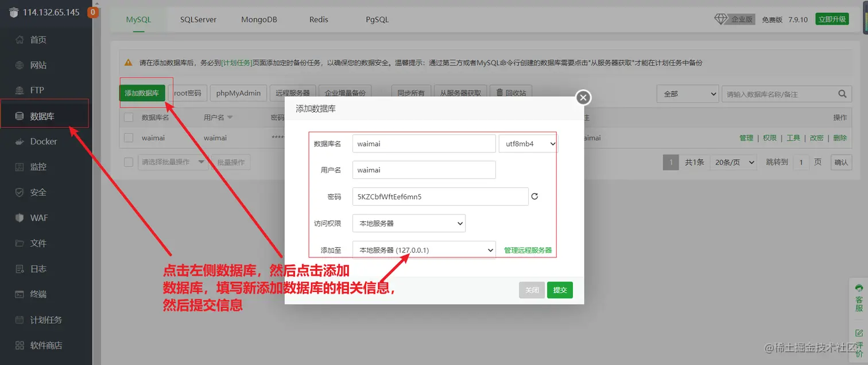Click 管理 for the waimai database
This screenshot has width=868, height=365.
tap(746, 138)
